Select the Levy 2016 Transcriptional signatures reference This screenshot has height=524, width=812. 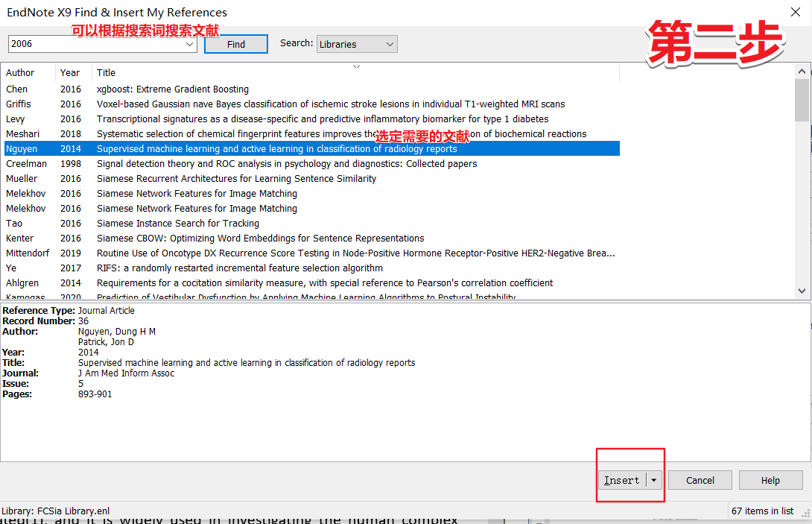[311, 119]
